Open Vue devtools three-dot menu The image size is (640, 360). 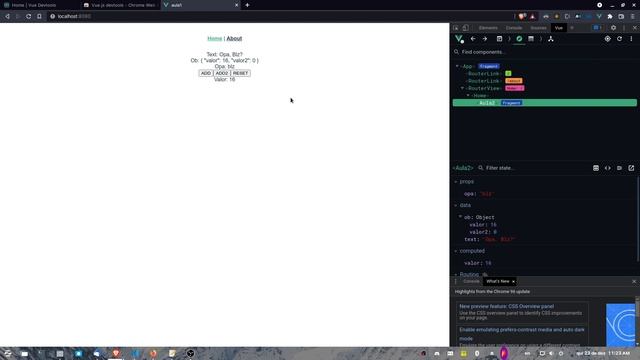631,39
